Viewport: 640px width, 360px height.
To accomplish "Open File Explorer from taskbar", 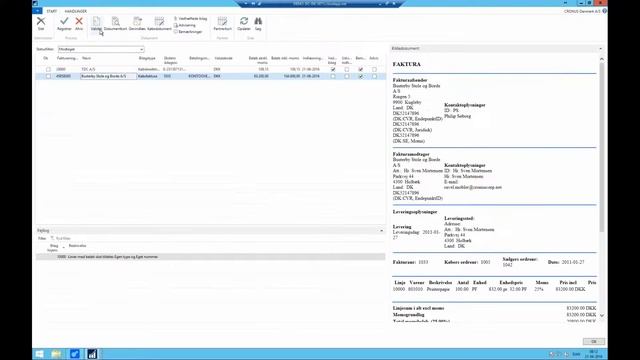I will coord(57,354).
